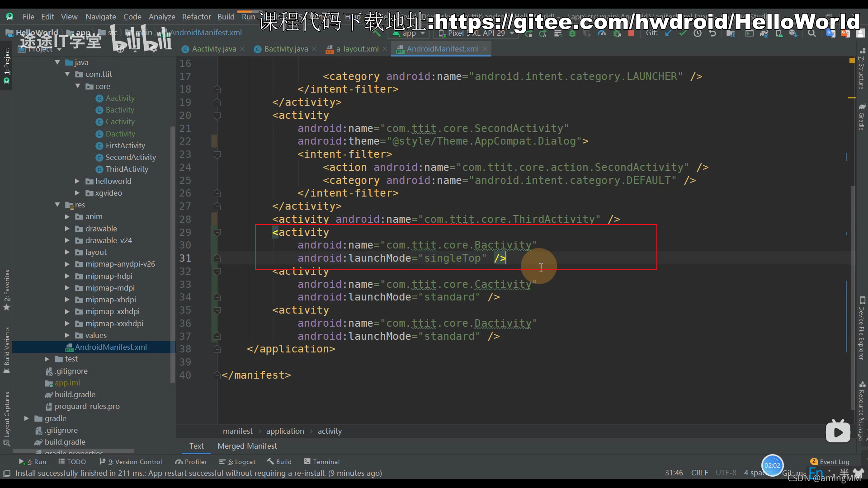The image size is (868, 488).
Task: Open the Event Log panel
Action: click(830, 462)
